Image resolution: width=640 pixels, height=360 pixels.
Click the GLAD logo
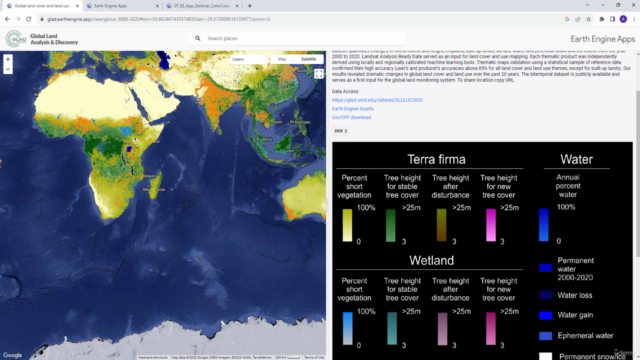point(16,39)
